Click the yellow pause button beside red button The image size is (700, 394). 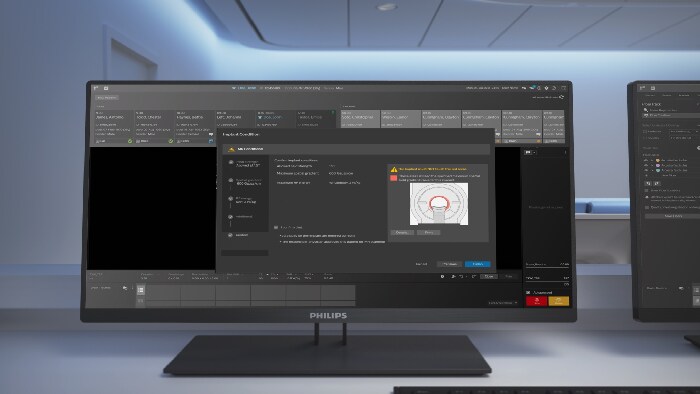(x=558, y=301)
